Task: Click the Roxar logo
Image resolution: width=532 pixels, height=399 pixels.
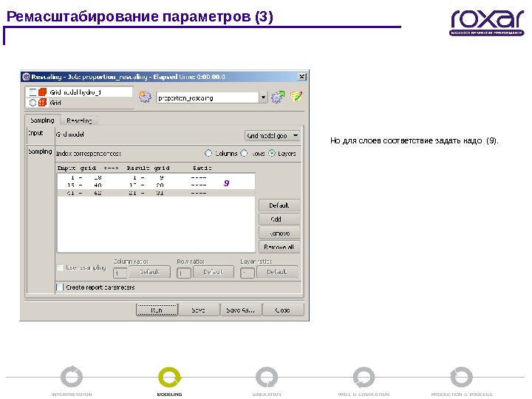Action: (487, 22)
